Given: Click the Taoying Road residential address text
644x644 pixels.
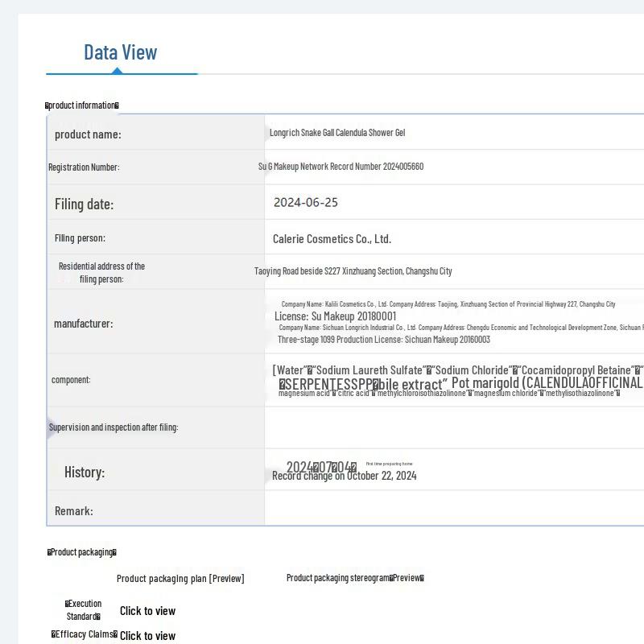Looking at the screenshot, I should pyautogui.click(x=353, y=271).
